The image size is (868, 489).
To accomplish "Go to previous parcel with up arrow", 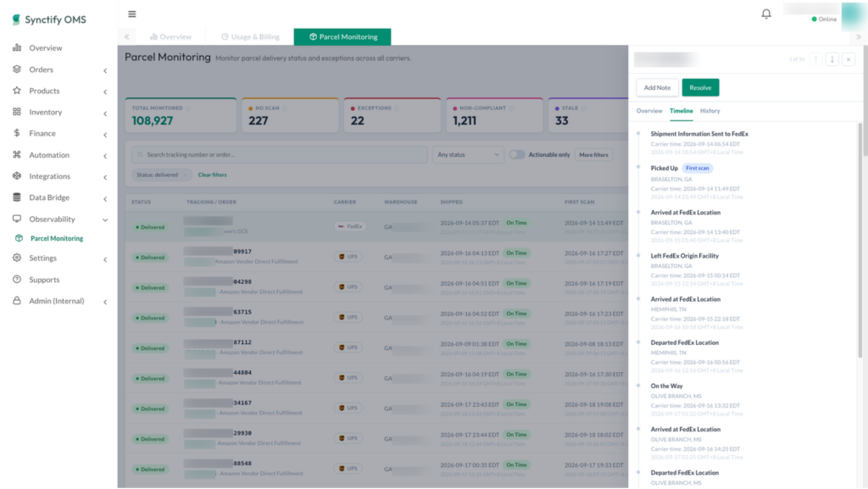I will point(816,59).
